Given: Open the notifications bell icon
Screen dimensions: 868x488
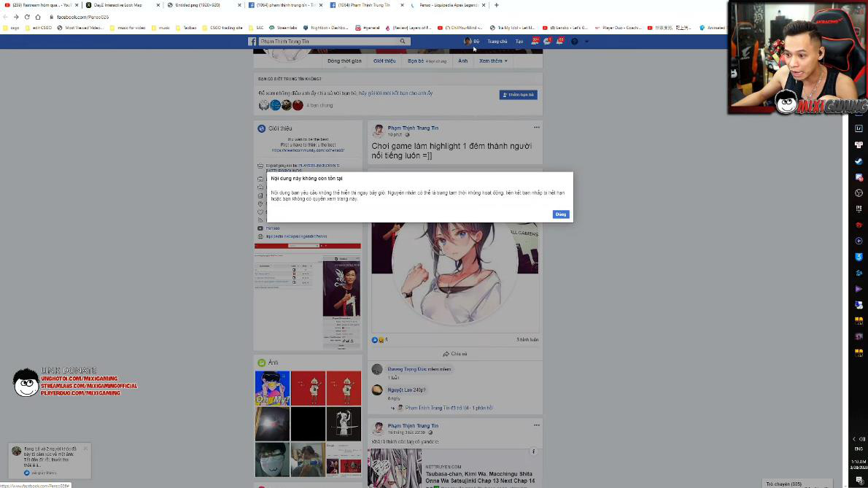Looking at the screenshot, I should coord(559,42).
